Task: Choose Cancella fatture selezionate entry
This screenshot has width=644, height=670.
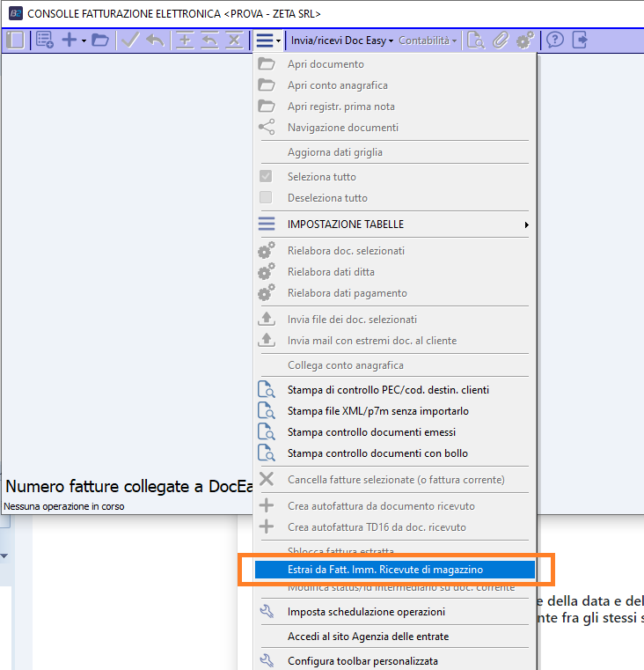Action: click(x=395, y=480)
